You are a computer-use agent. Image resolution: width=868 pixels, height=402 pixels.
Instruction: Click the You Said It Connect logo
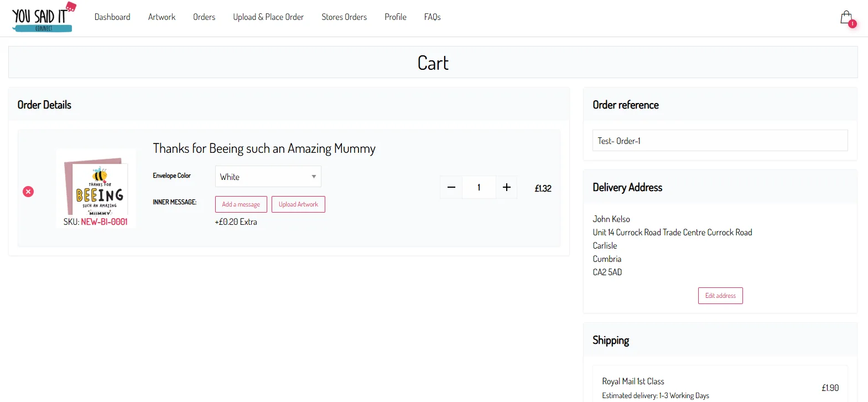coord(44,17)
